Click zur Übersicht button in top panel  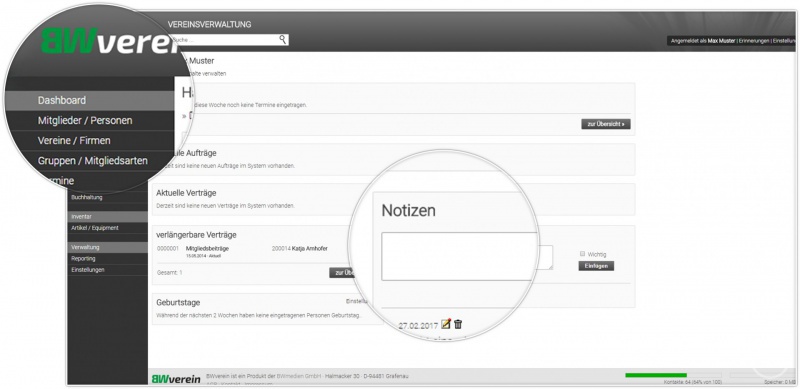(606, 124)
